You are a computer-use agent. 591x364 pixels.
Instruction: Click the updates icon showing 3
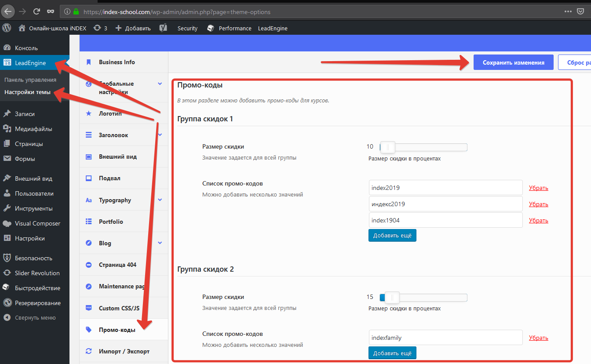click(97, 28)
